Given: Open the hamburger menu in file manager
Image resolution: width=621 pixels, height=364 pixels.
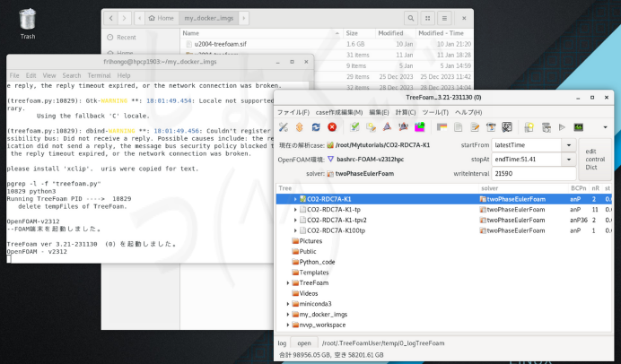Looking at the screenshot, I should [444, 18].
